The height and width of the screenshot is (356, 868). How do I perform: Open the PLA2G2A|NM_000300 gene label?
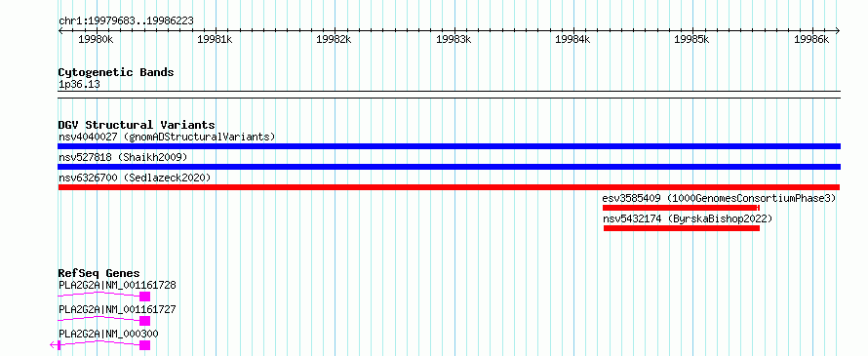pyautogui.click(x=108, y=334)
